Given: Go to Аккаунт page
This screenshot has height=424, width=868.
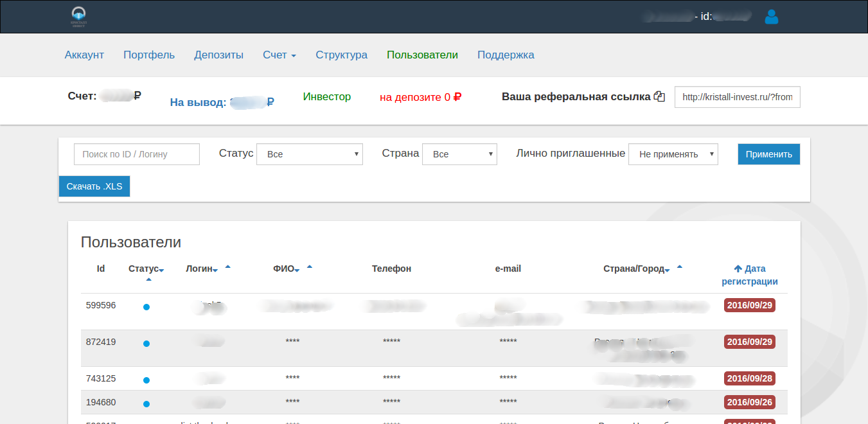Looking at the screenshot, I should pyautogui.click(x=84, y=55).
